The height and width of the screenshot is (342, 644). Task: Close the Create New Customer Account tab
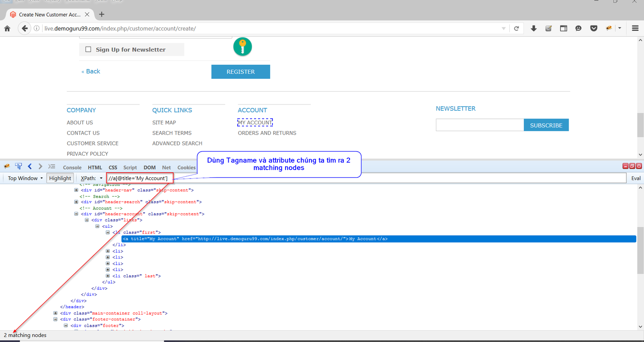click(87, 14)
